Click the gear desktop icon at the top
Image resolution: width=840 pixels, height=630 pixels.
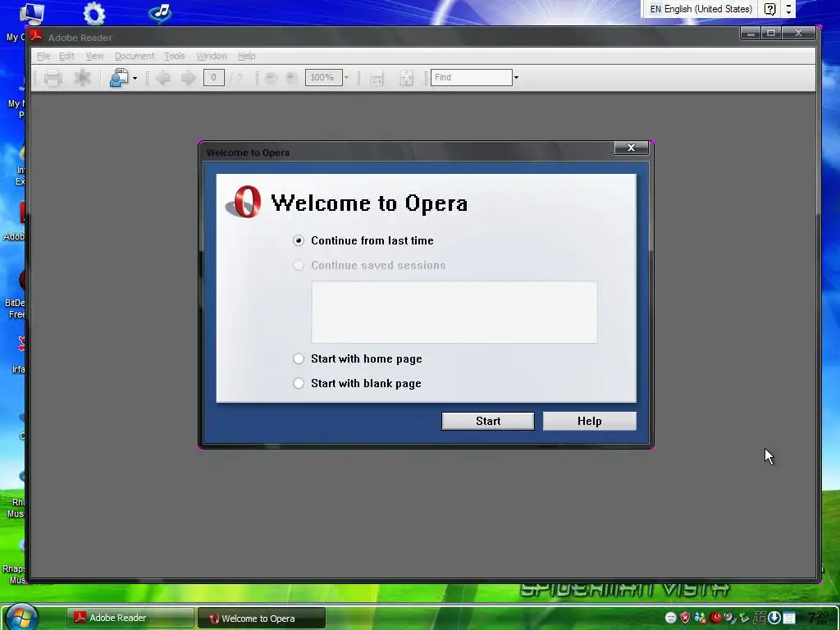pyautogui.click(x=94, y=13)
